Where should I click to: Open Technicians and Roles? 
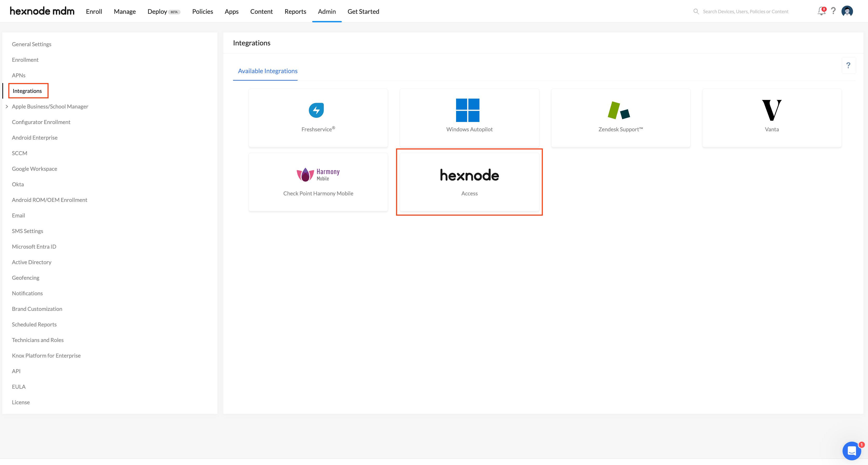(38, 340)
